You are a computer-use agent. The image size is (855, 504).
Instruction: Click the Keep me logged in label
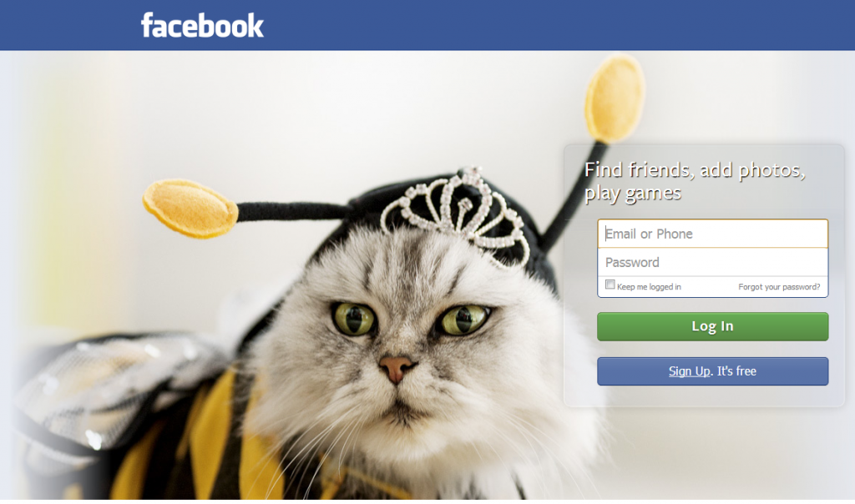649,286
